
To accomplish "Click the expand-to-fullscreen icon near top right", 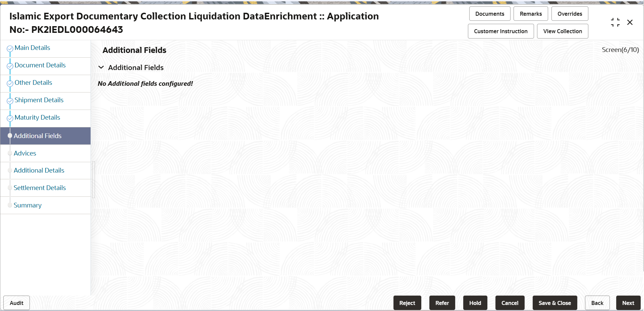I will 615,22.
